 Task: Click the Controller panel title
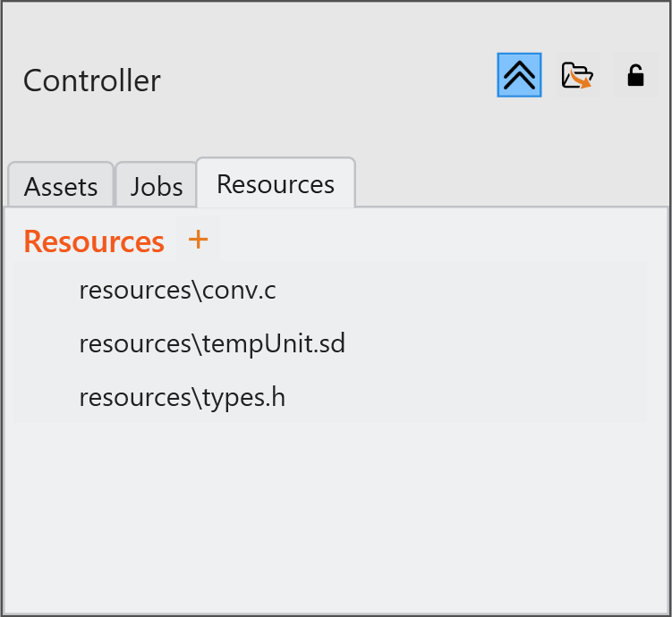click(x=91, y=80)
